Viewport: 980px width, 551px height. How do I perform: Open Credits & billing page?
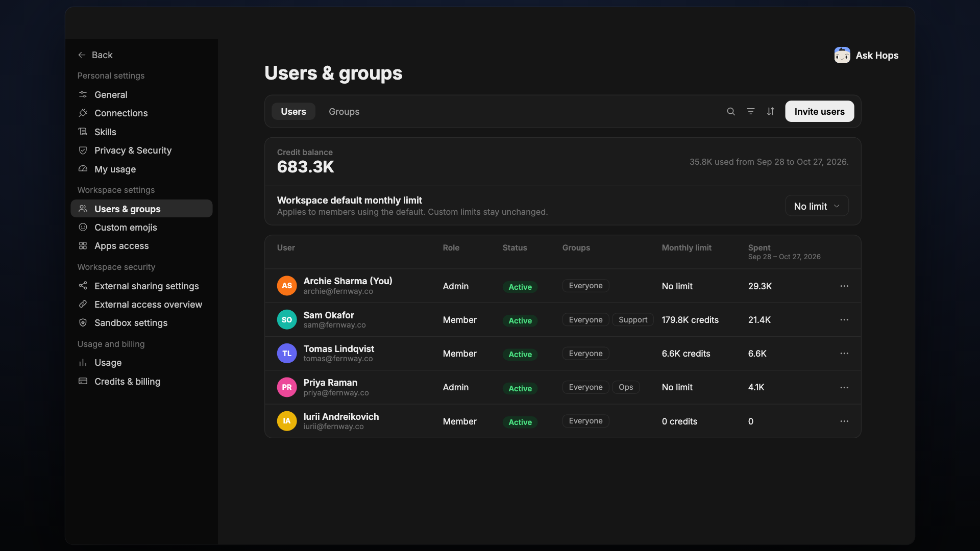(x=141, y=381)
